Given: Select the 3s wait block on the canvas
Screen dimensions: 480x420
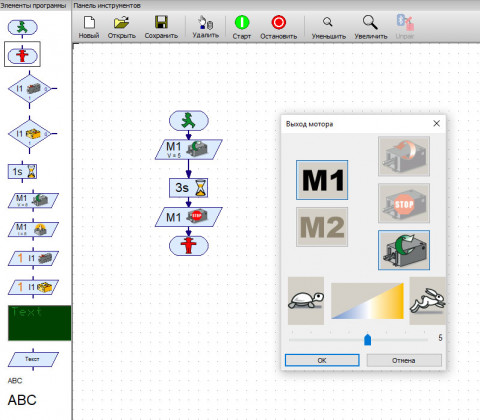Looking at the screenshot, I should pyautogui.click(x=189, y=188).
